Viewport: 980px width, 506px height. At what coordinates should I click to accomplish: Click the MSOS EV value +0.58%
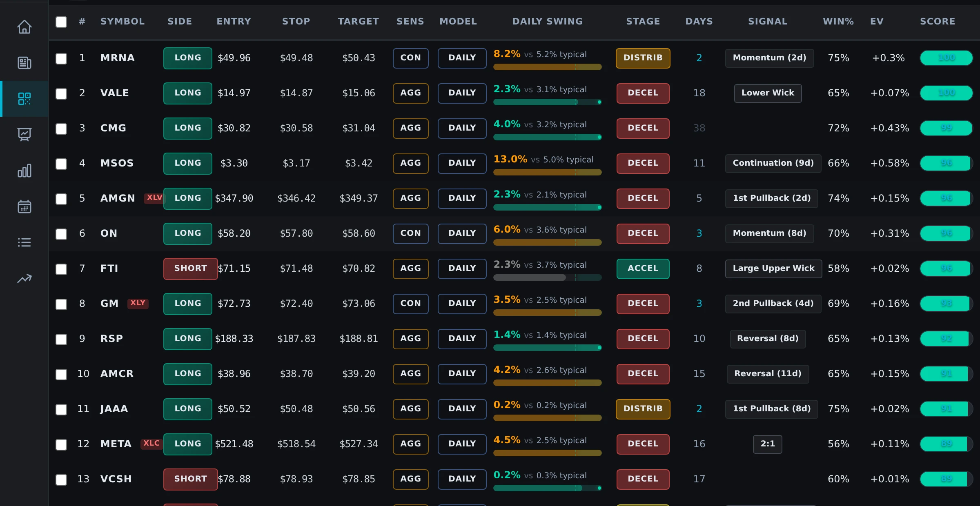click(890, 163)
